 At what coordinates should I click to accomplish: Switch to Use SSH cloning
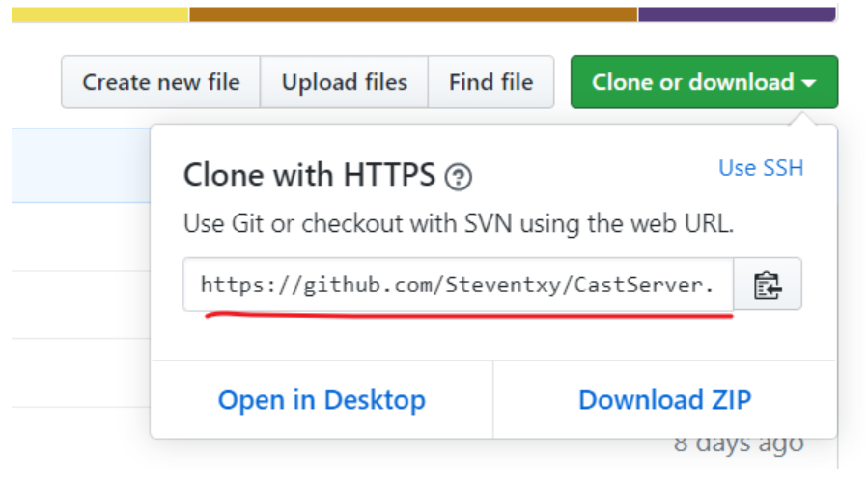pos(760,168)
